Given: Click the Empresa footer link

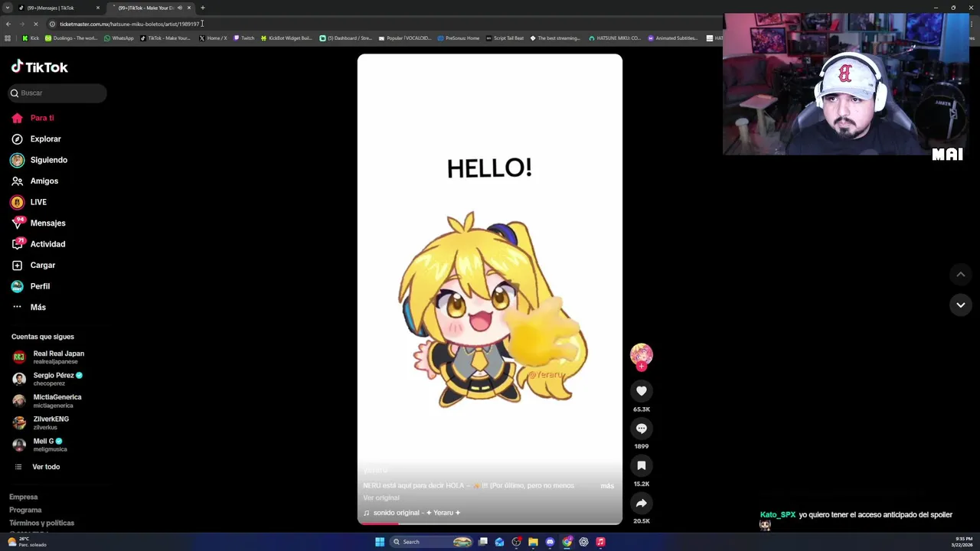Looking at the screenshot, I should point(24,497).
